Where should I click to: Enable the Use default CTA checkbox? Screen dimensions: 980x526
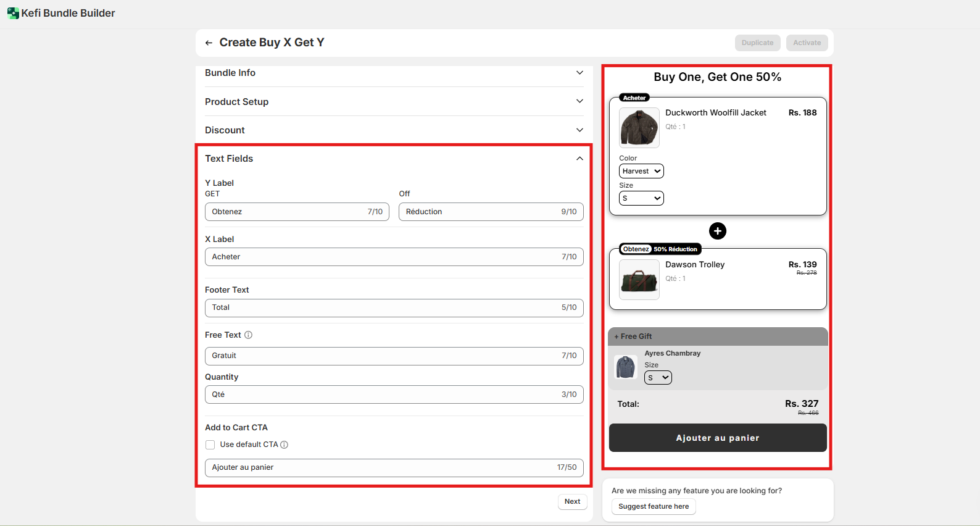(x=210, y=445)
